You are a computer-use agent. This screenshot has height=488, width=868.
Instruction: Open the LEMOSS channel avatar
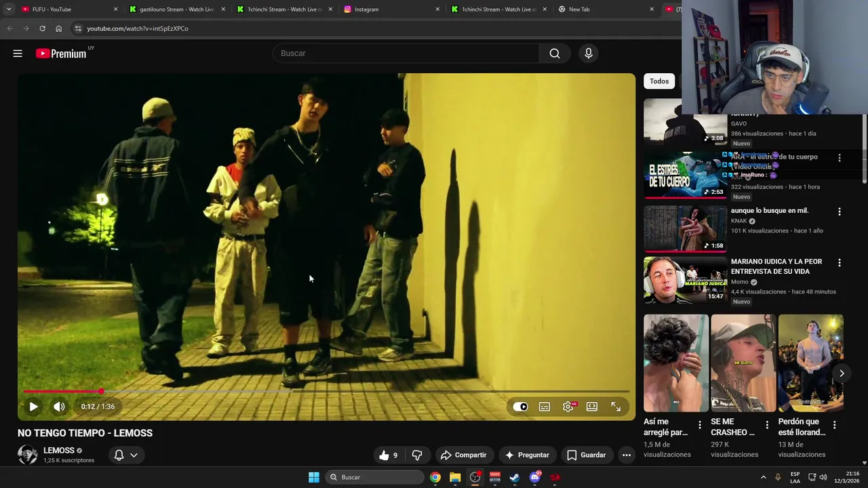point(27,455)
